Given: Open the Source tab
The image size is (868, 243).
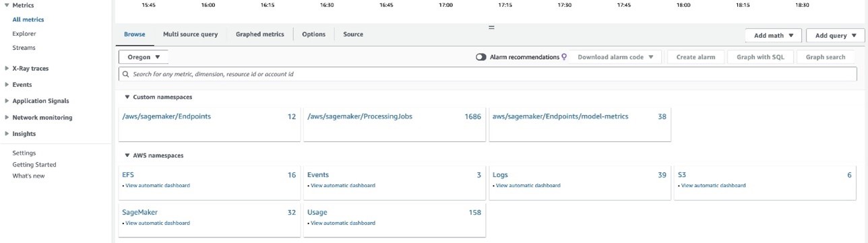Looking at the screenshot, I should pyautogui.click(x=353, y=34).
